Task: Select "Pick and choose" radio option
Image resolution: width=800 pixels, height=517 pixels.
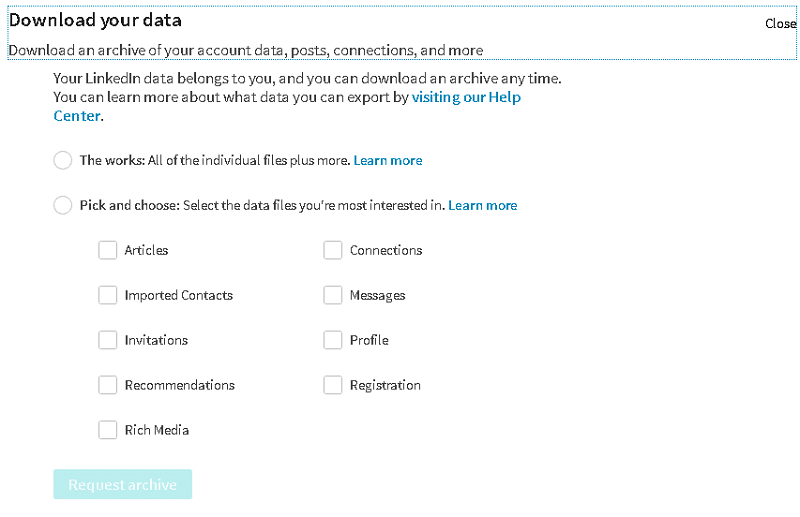Action: click(x=63, y=205)
